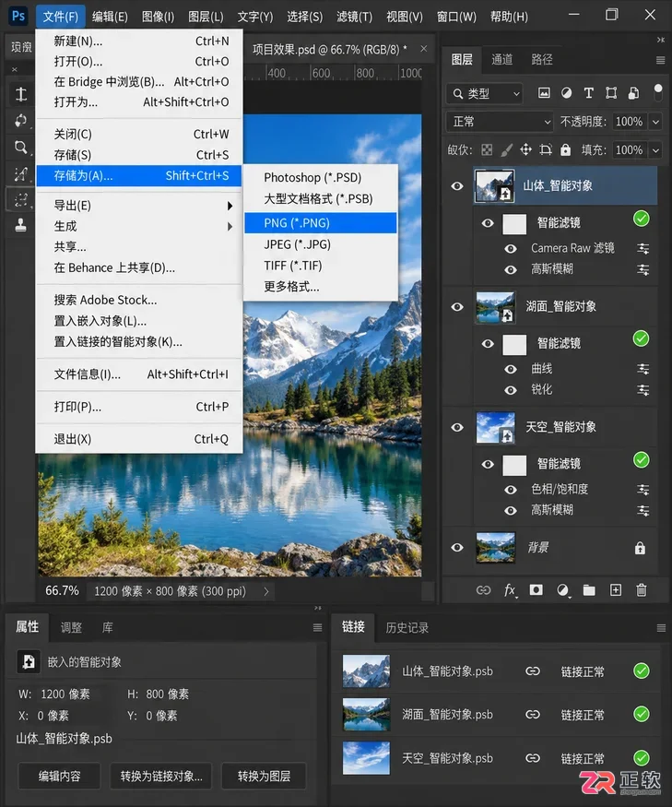Lock transparent pixels icon
Viewport: 672px width, 807px height.
(x=486, y=149)
